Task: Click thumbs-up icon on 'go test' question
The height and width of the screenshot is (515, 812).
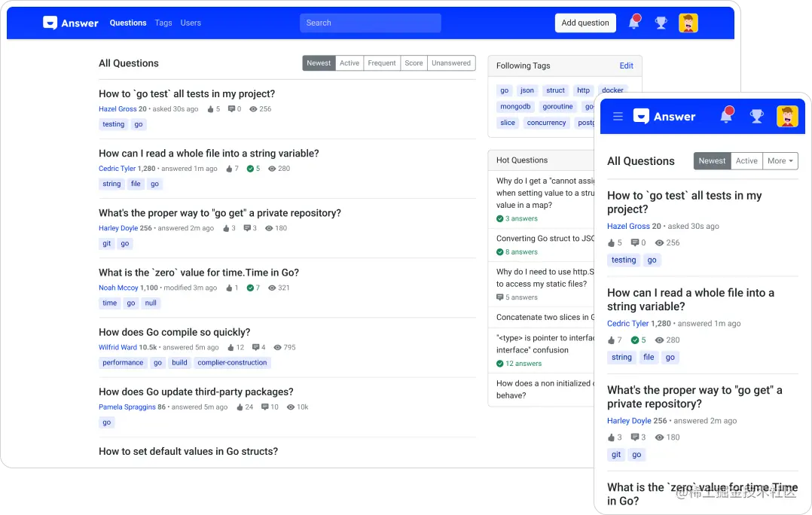Action: [210, 109]
